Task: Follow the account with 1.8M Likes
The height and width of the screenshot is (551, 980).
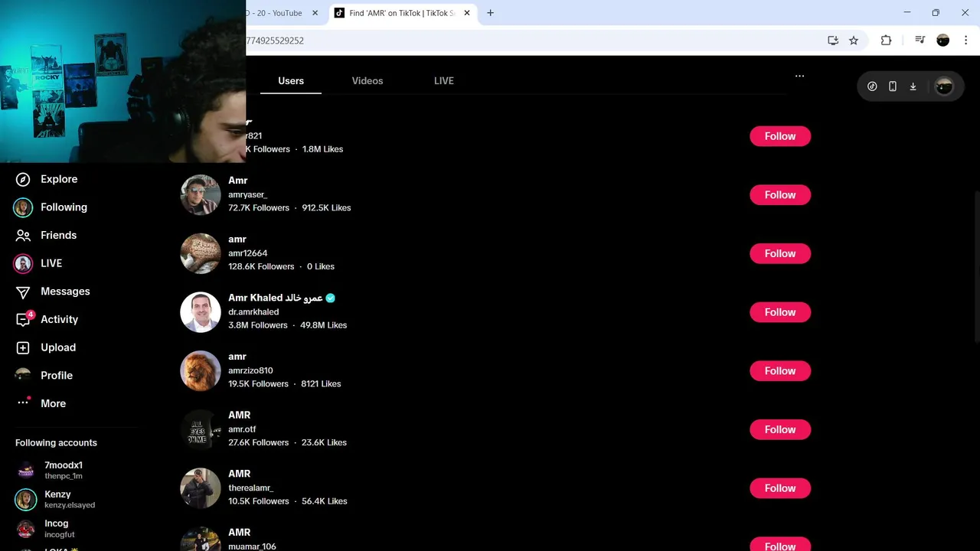Action: [780, 136]
